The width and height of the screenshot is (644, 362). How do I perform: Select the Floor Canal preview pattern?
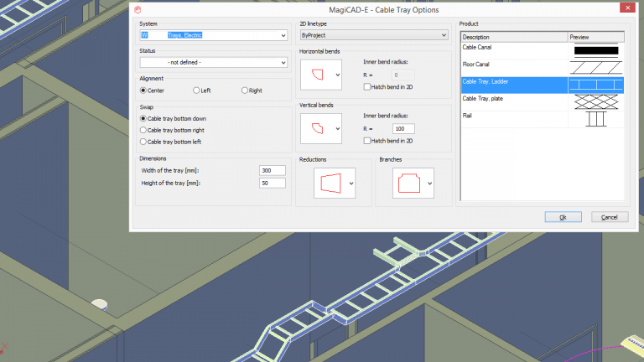coord(596,68)
